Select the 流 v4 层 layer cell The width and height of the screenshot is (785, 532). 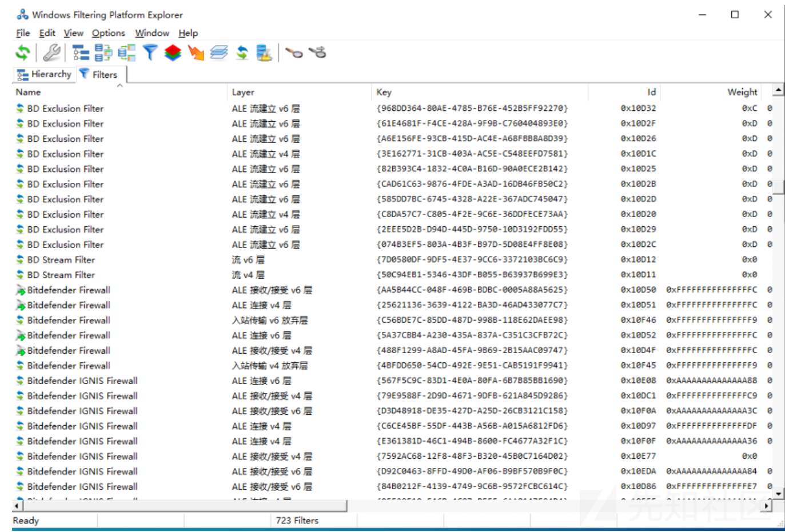(x=248, y=275)
